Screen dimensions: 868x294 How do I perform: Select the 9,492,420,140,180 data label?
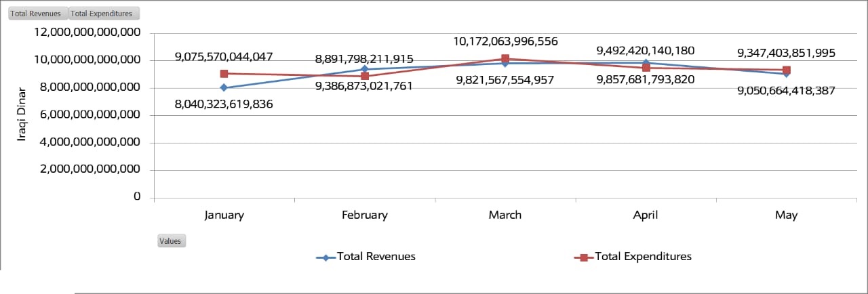point(645,51)
